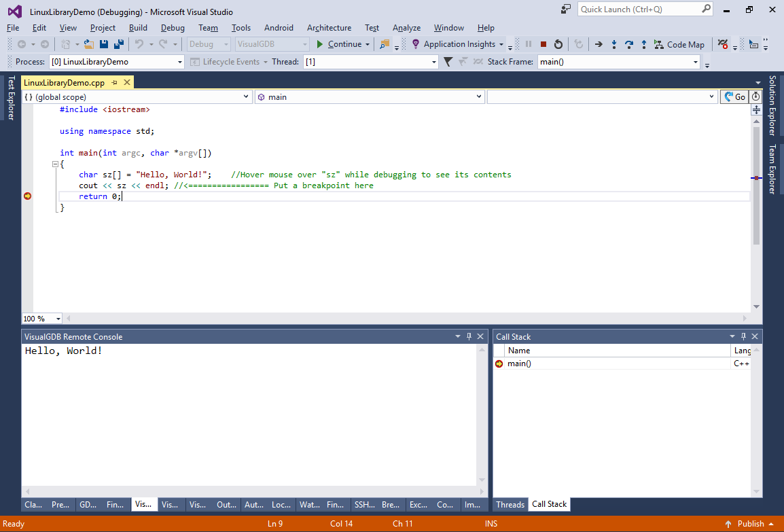Click the Step Out icon
784x532 pixels.
644,44
